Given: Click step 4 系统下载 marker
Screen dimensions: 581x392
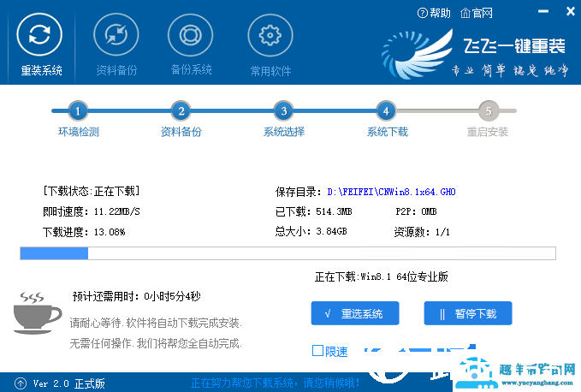Looking at the screenshot, I should click(x=386, y=110).
